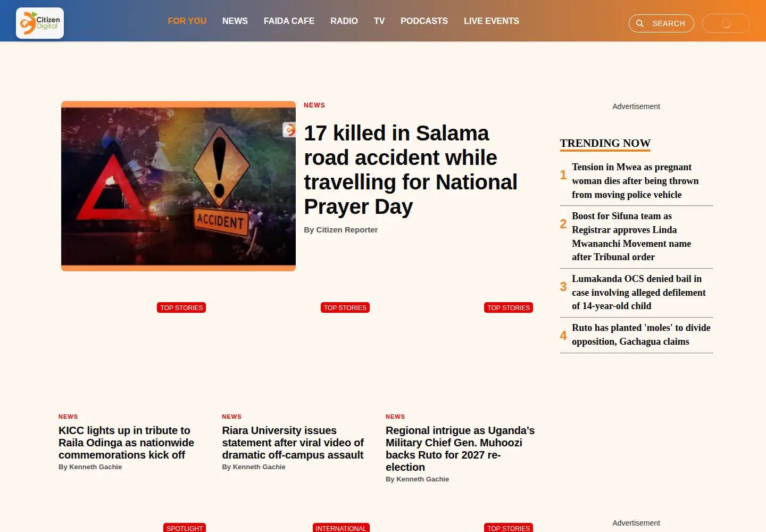Go to FAIDA CAFE section

pyautogui.click(x=289, y=21)
